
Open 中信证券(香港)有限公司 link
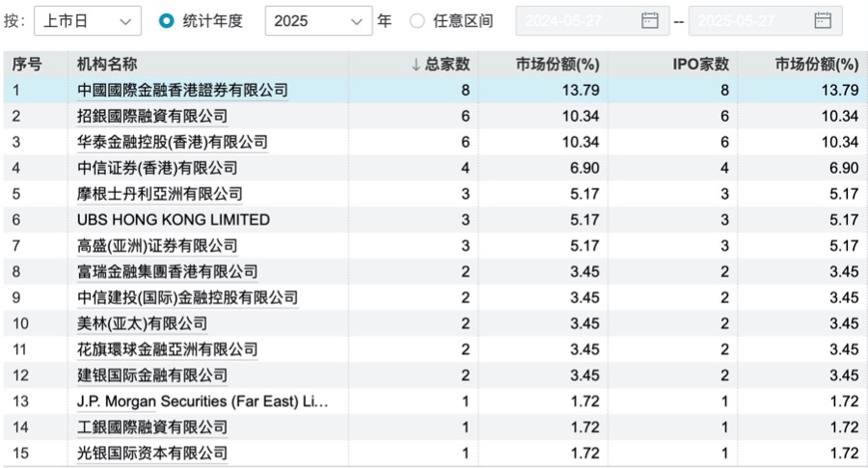157,168
